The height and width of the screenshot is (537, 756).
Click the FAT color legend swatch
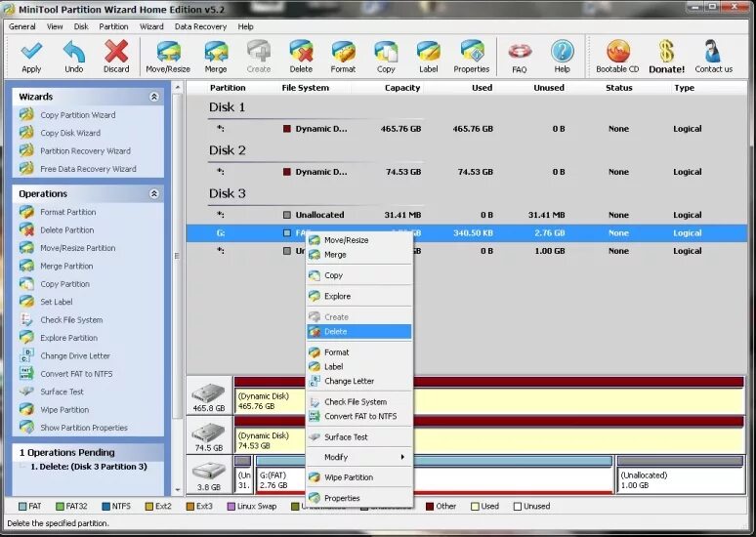(22, 507)
